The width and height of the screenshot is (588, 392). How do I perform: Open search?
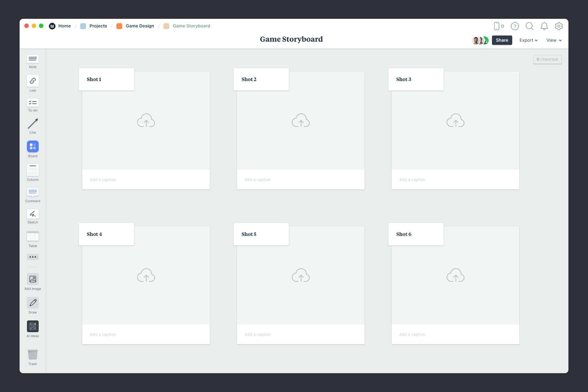tap(529, 26)
